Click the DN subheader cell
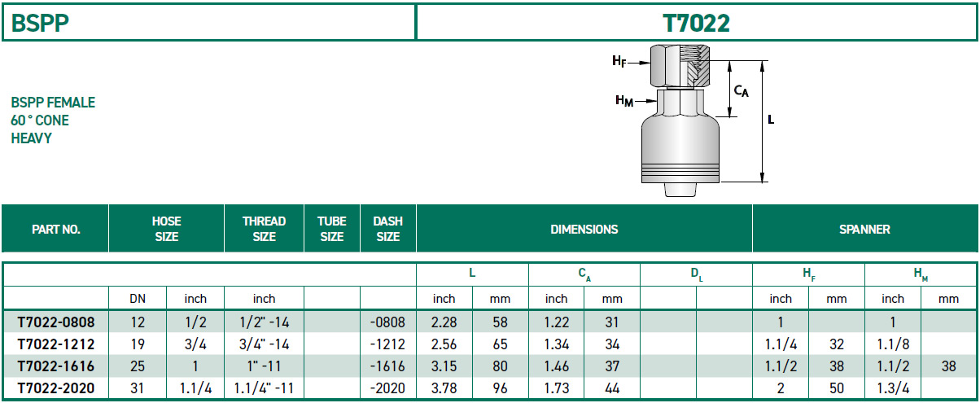 (x=138, y=299)
